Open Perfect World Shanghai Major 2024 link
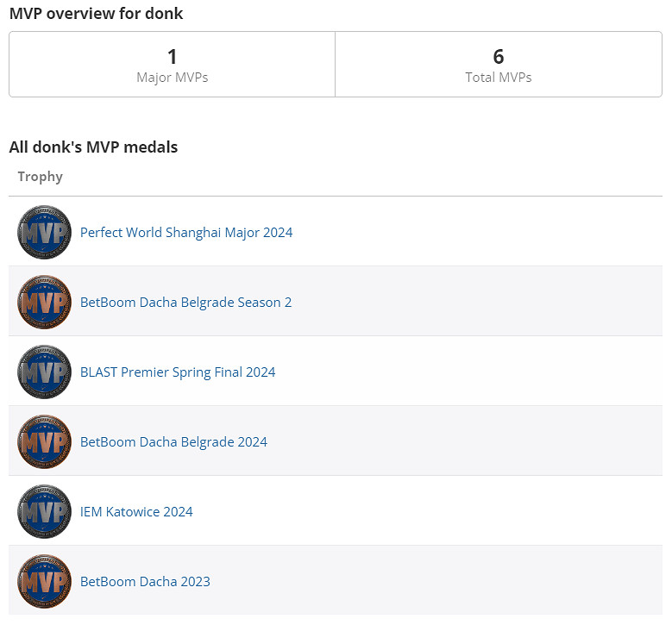 pos(186,233)
